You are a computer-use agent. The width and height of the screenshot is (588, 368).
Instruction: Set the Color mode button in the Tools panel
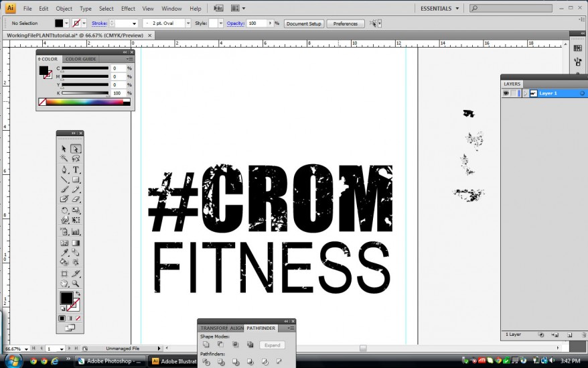click(62, 318)
